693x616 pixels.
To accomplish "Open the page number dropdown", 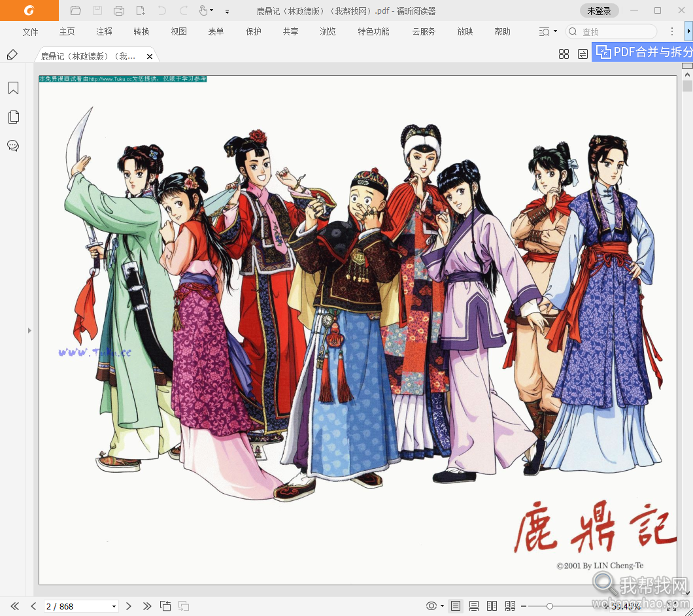I will click(x=114, y=606).
